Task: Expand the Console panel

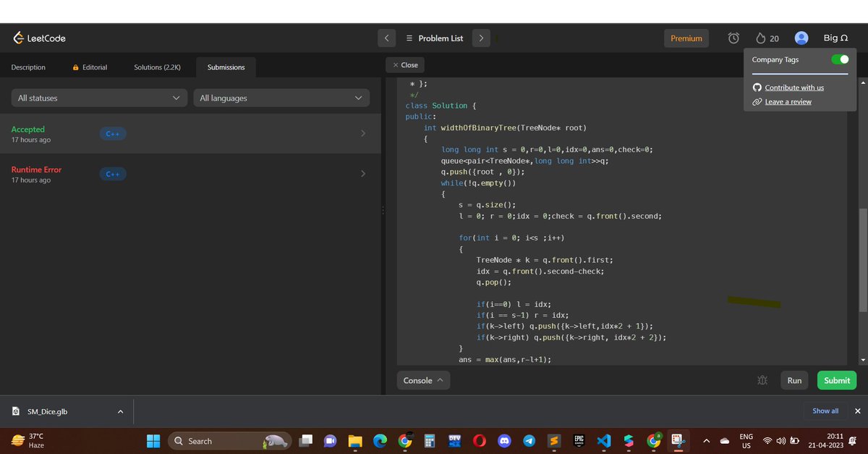Action: pos(423,380)
